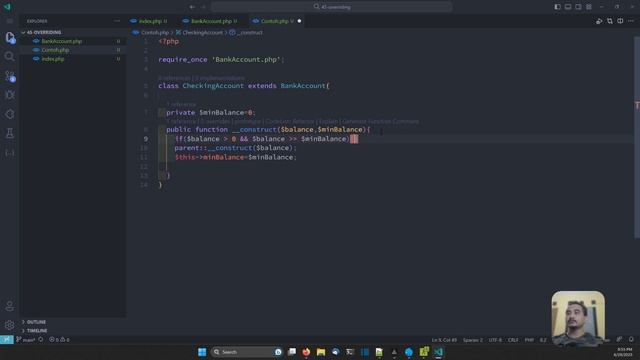Toggle the primary sidebar layout icon
Image resolution: width=640 pixels, height=360 pixels.
(558, 7)
